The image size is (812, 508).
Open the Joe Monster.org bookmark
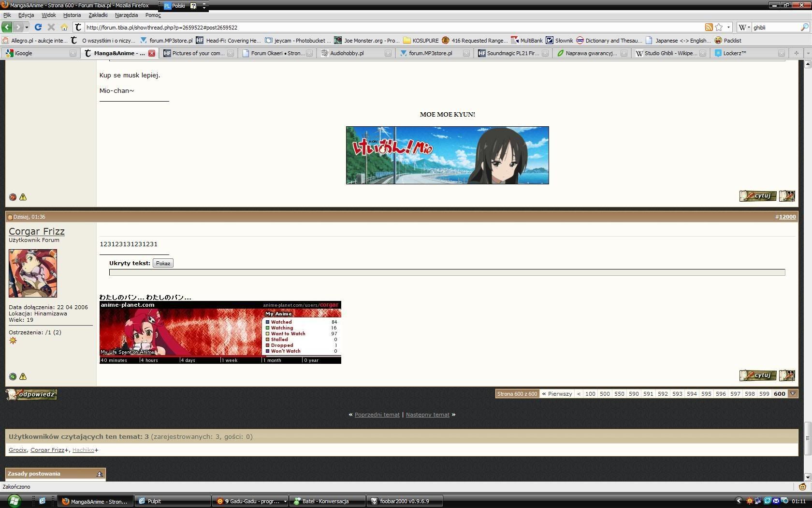367,41
